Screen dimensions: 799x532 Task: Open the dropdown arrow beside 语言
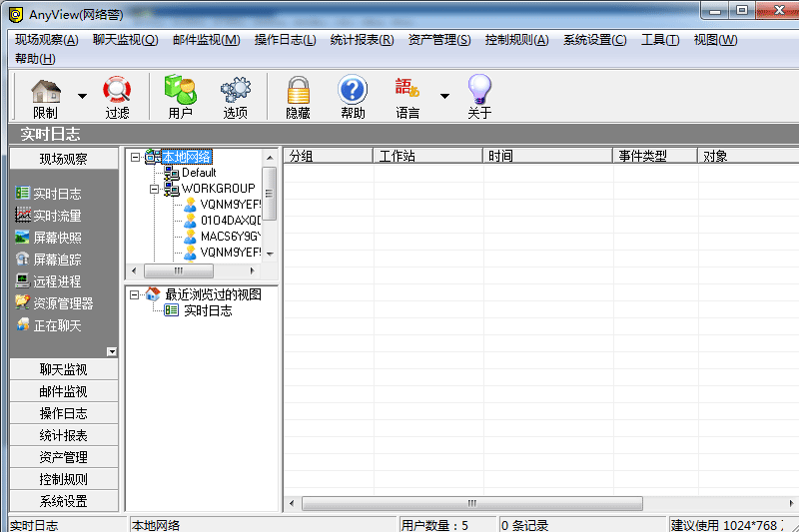tap(444, 96)
